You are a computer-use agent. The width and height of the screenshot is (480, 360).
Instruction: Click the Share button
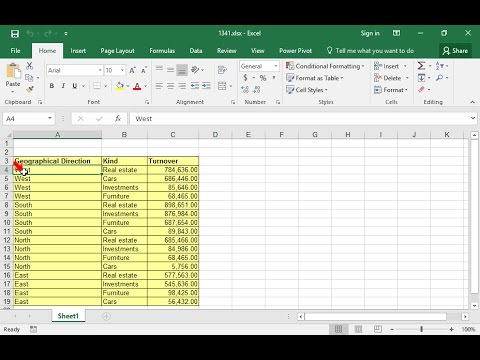455,51
